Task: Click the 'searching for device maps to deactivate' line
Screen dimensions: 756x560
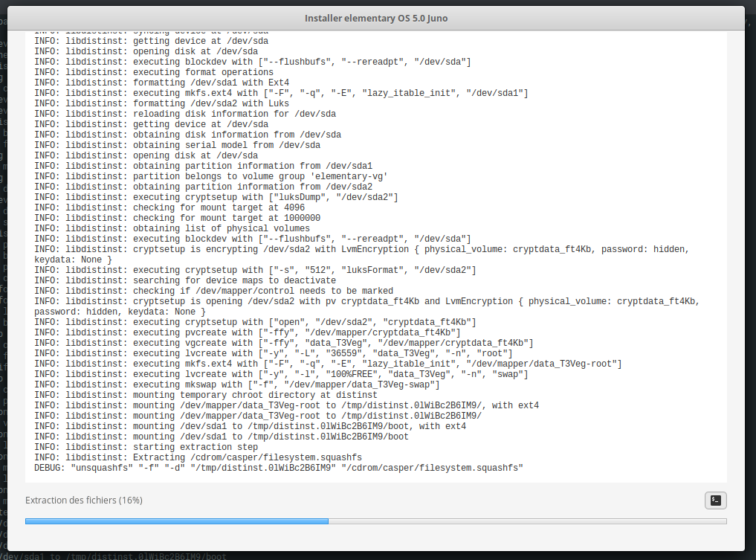Action: pos(185,280)
